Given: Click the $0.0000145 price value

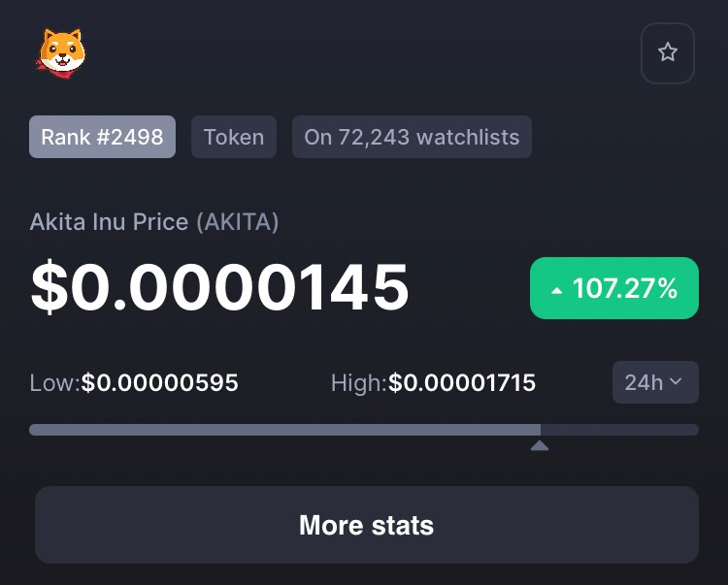Looking at the screenshot, I should [x=219, y=287].
